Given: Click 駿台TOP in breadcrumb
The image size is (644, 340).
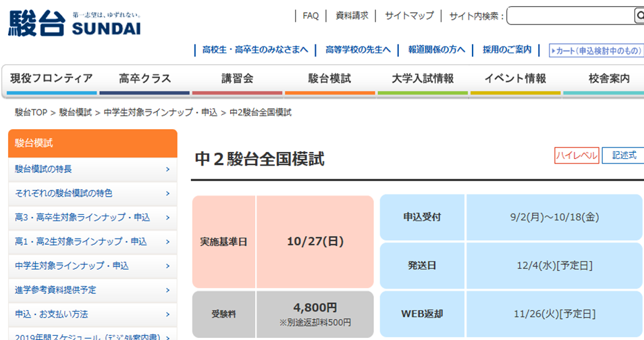Looking at the screenshot, I should point(31,112).
